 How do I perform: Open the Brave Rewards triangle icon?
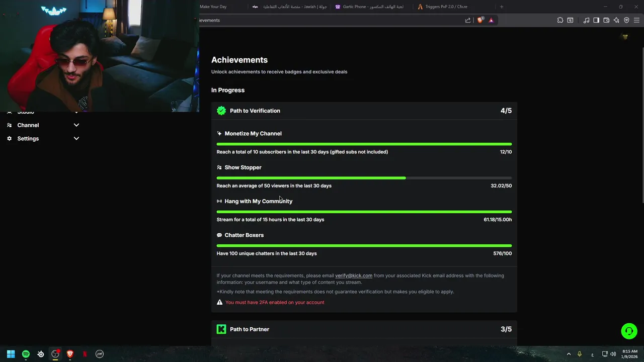pyautogui.click(x=491, y=20)
